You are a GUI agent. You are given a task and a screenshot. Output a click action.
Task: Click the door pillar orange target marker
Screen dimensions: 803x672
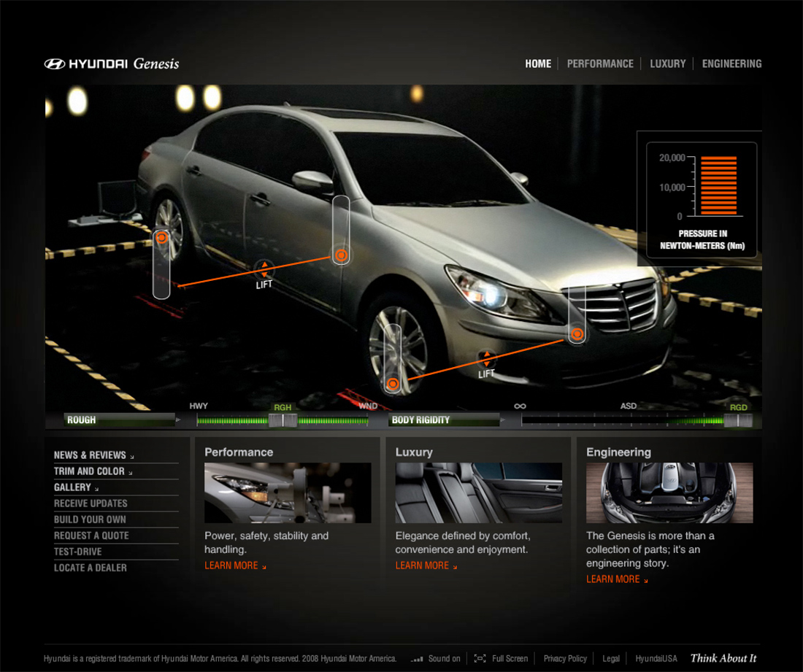(x=341, y=255)
